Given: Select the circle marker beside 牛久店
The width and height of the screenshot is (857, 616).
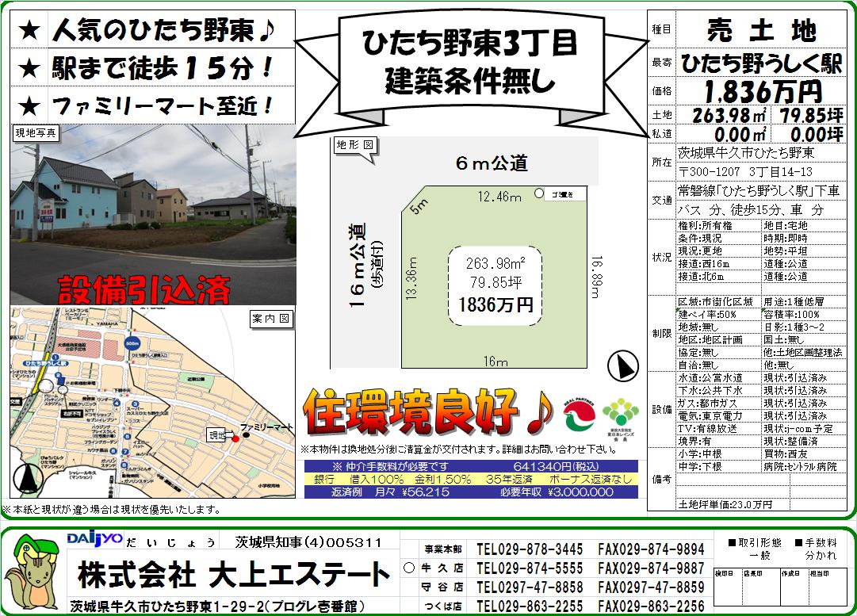Looking at the screenshot, I should (x=409, y=568).
